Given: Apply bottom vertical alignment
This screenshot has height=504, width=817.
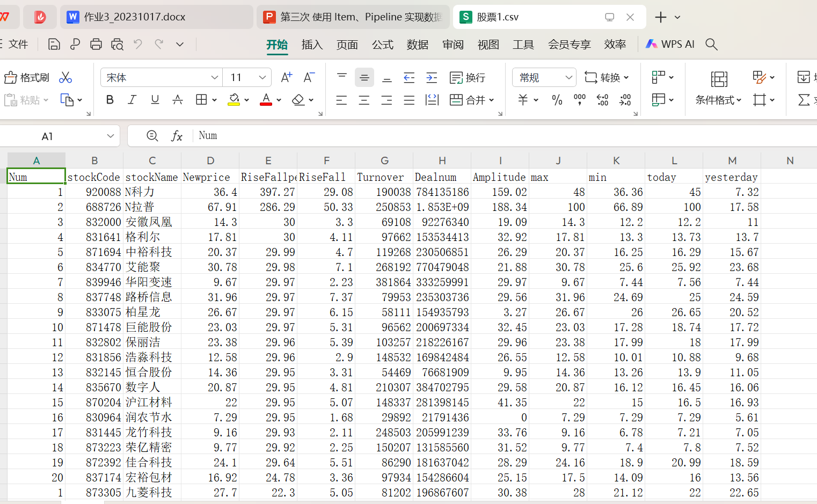Looking at the screenshot, I should [x=386, y=78].
